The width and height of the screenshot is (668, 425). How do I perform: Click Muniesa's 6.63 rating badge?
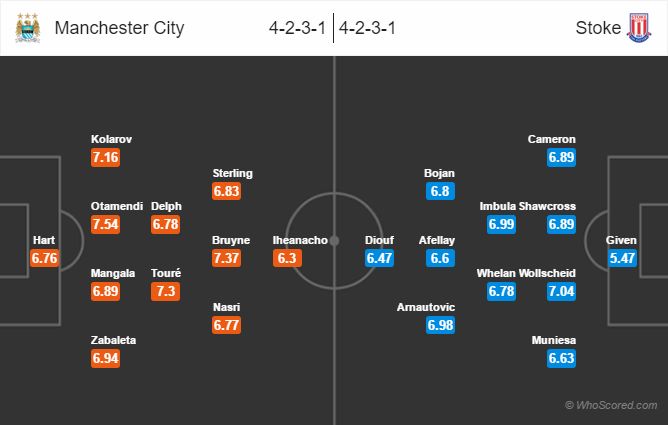point(561,358)
